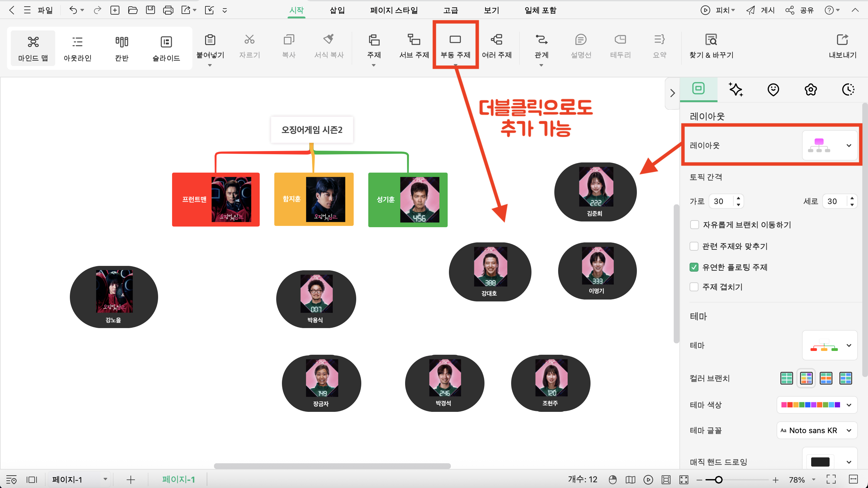Viewport: 868px width, 488px height.
Task: Open the 시작 ribbon tab
Action: pos(297,10)
